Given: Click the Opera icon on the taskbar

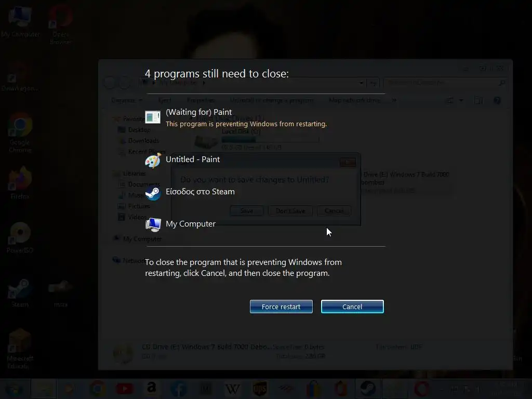Looking at the screenshot, I should [x=422, y=389].
